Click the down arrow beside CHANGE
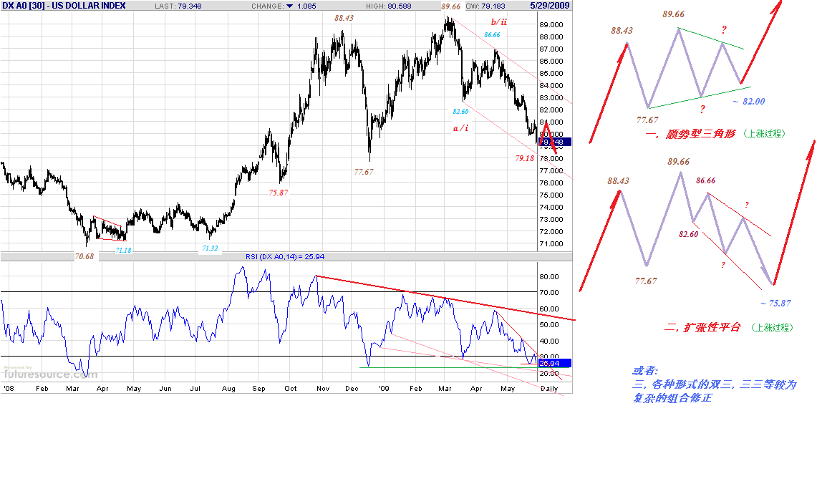 [290, 6]
